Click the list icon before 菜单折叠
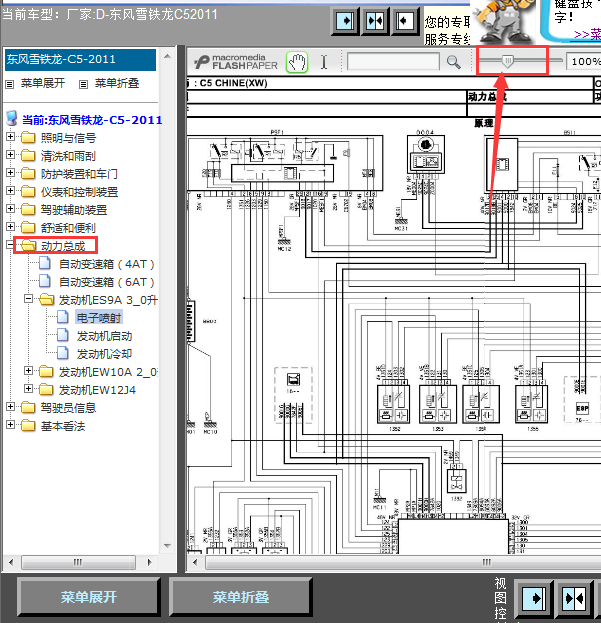This screenshot has height=623, width=601. (x=83, y=84)
